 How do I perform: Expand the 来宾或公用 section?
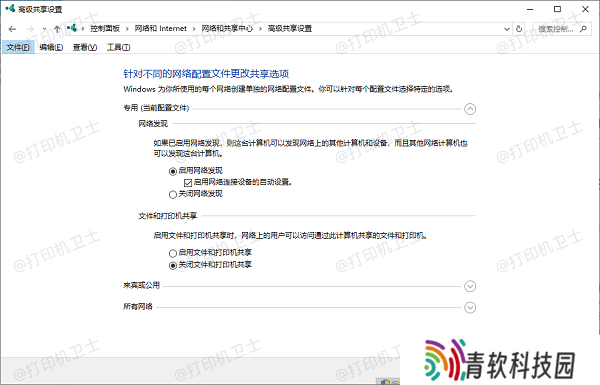pos(470,286)
